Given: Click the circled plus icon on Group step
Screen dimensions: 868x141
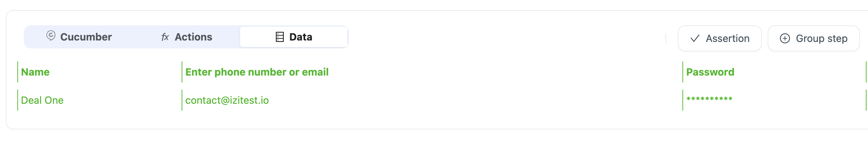Looking at the screenshot, I should (785, 38).
